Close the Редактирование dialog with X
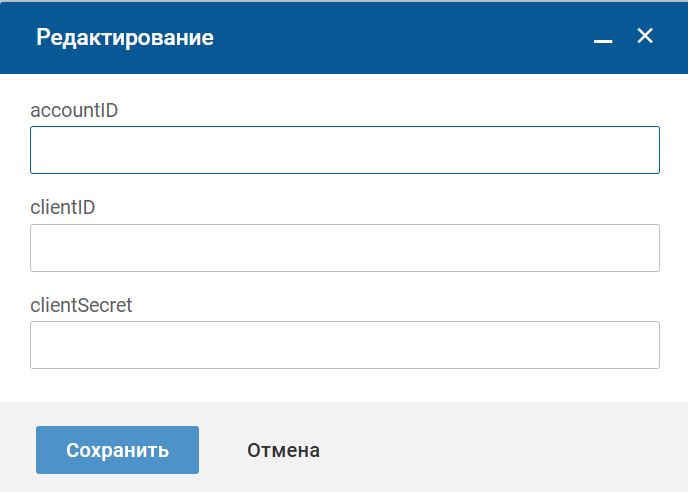 [x=645, y=36]
